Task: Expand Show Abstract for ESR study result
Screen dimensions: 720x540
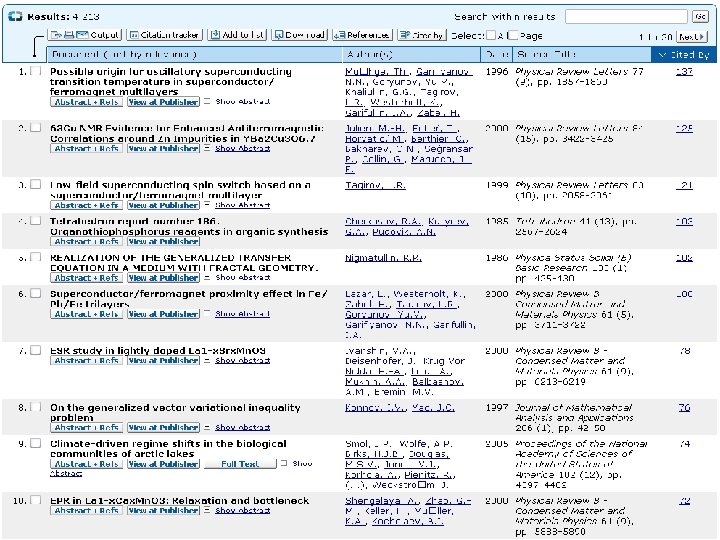Action: [242, 360]
